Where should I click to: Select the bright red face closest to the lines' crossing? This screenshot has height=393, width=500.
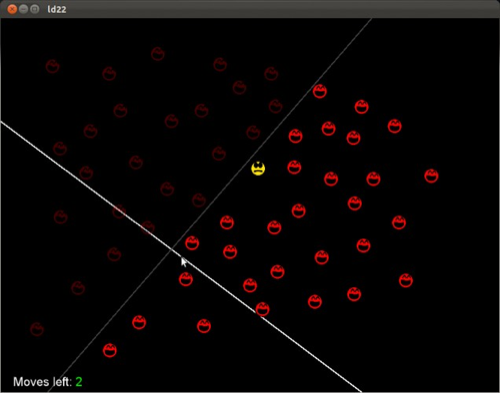pos(192,243)
